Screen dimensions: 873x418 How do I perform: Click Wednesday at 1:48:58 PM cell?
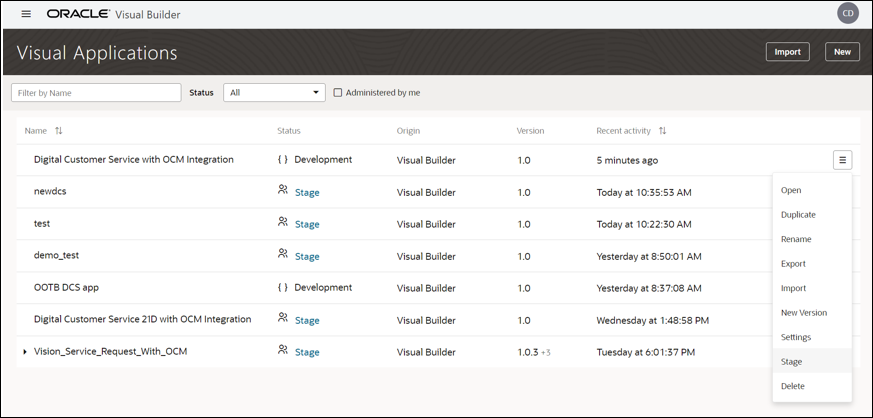[x=653, y=321]
